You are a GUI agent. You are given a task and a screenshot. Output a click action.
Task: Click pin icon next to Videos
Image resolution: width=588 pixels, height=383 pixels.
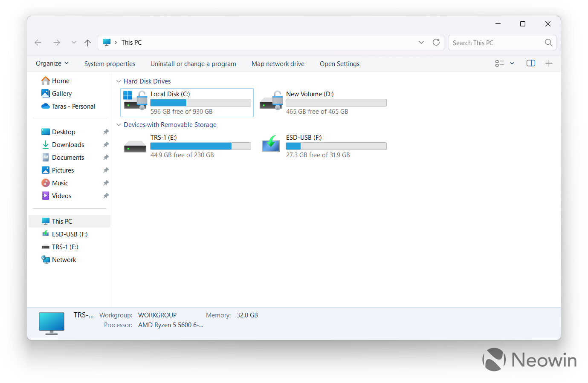point(106,196)
